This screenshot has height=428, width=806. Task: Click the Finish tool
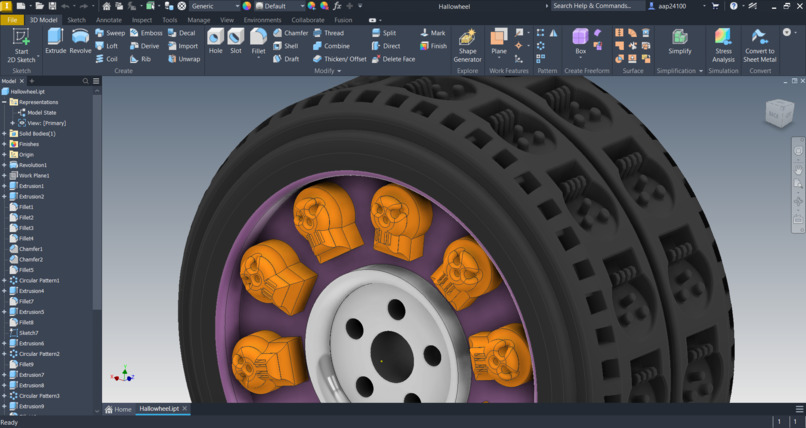coord(433,46)
